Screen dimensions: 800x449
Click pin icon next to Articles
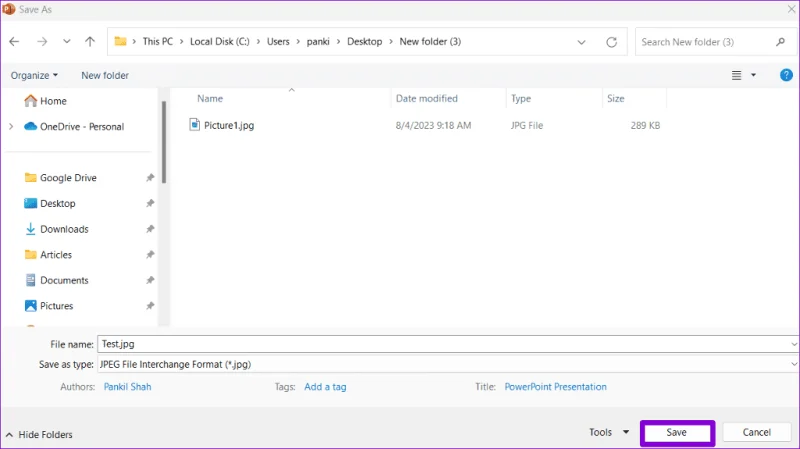tap(150, 254)
